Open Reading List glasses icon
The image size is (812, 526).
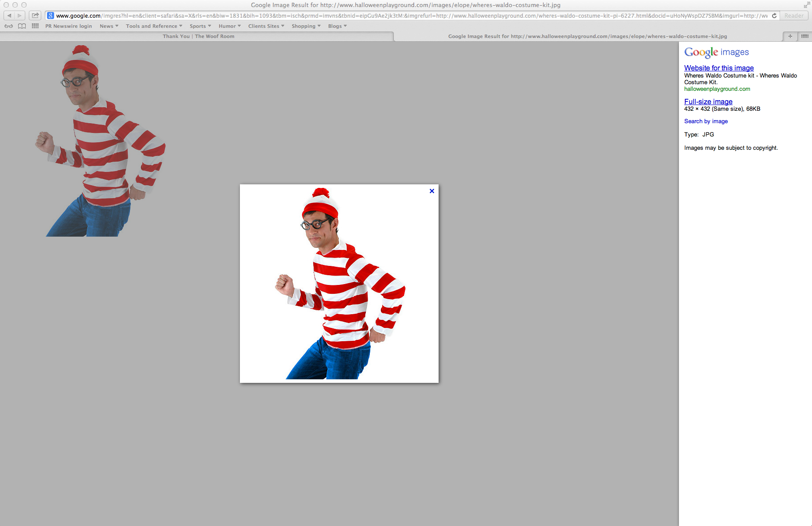8,26
